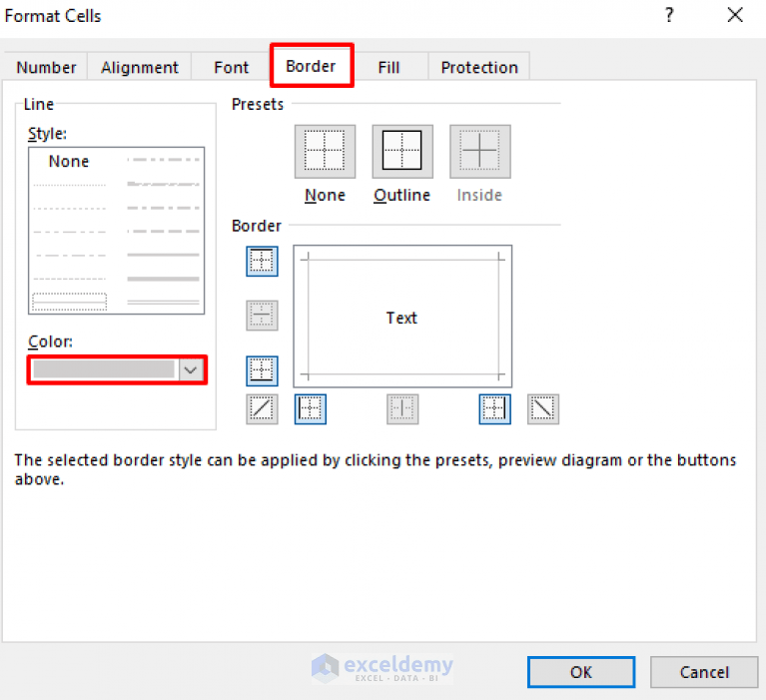Switch to the Fill tab
This screenshot has width=766, height=700.
(388, 67)
